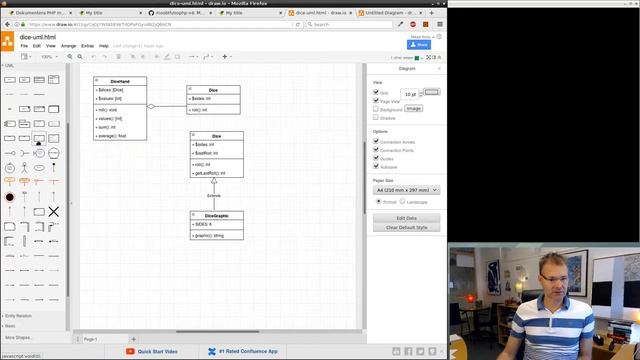The image size is (640, 360).
Task: Enable the Shadow checkbox
Action: (x=376, y=118)
